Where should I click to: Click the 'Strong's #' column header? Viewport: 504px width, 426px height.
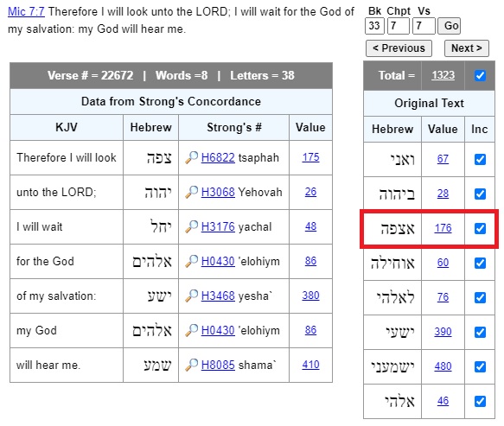234,128
